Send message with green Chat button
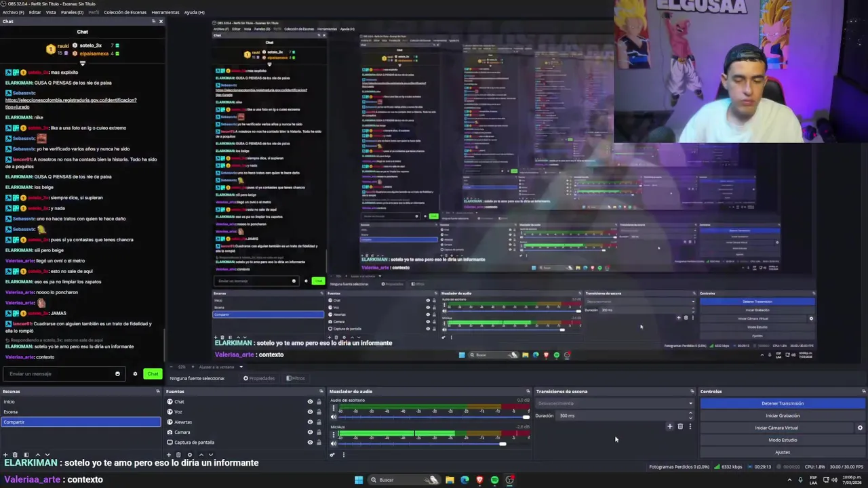 coord(153,374)
